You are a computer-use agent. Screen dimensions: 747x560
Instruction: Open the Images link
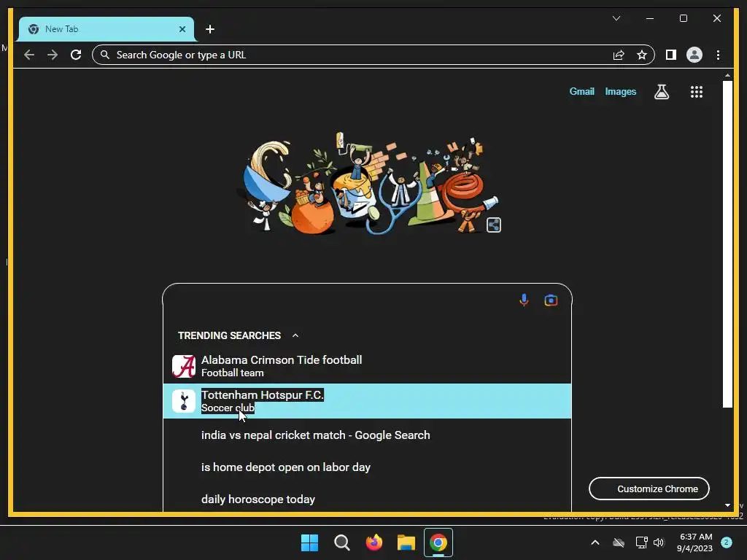coord(620,91)
